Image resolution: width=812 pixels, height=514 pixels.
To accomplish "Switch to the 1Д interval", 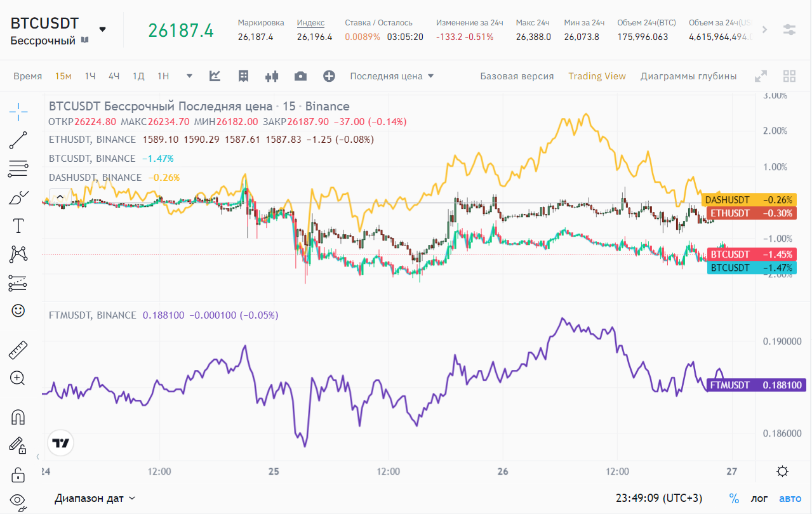I will (138, 76).
